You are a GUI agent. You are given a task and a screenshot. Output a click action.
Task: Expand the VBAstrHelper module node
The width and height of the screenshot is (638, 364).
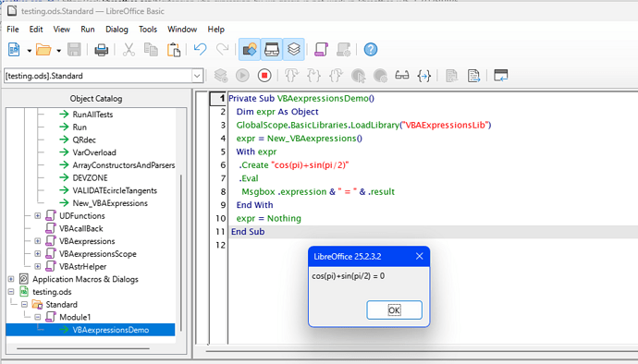37,266
